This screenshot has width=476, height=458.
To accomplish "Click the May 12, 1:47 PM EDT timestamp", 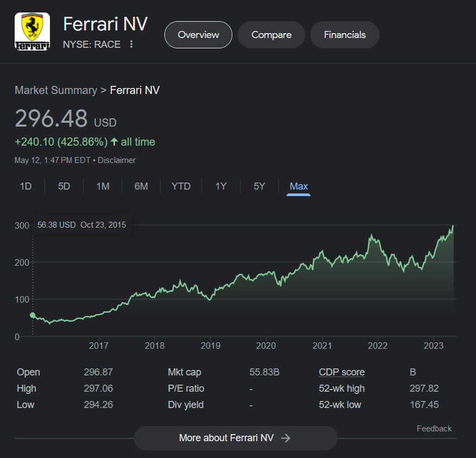I will tap(53, 160).
